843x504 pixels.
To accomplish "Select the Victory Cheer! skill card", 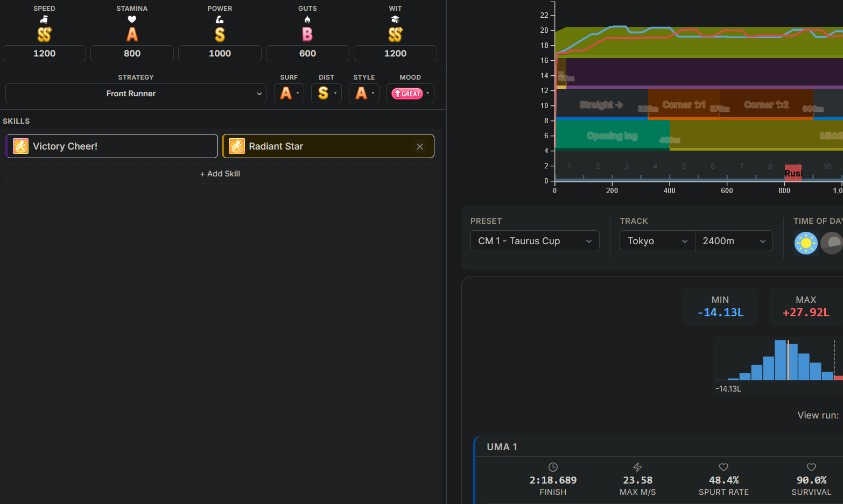I will [x=112, y=146].
